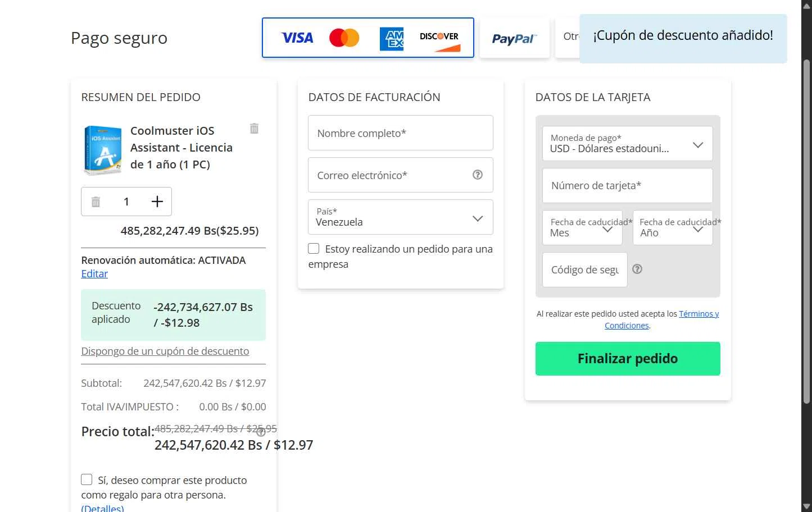
Task: Click the Finalizar pedido button
Action: 628,359
